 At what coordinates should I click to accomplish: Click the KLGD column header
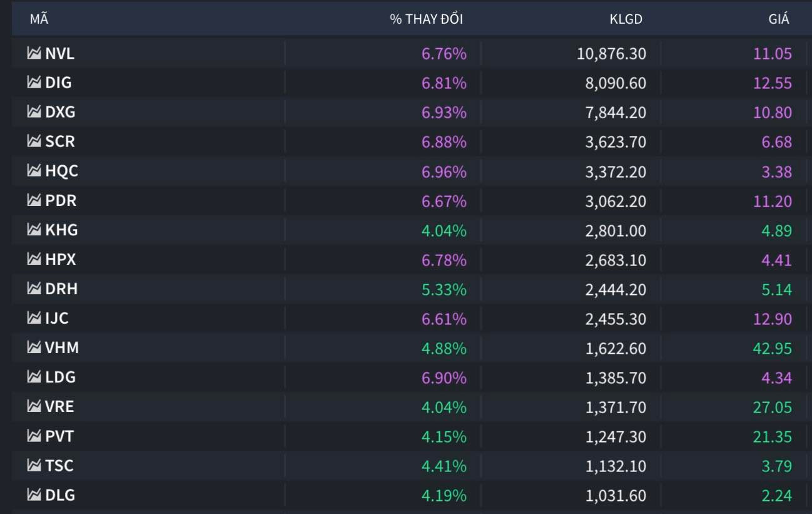(626, 19)
